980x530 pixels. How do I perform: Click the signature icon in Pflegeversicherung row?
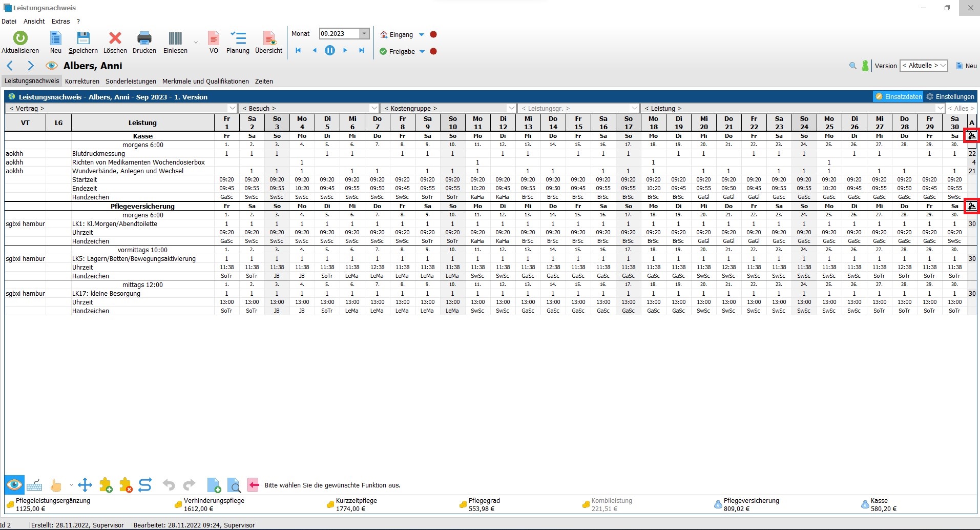tap(972, 206)
